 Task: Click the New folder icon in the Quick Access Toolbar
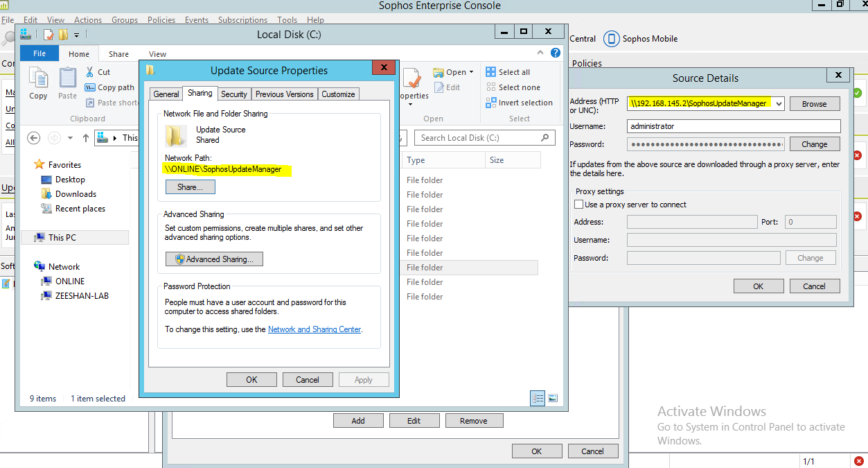pos(63,34)
